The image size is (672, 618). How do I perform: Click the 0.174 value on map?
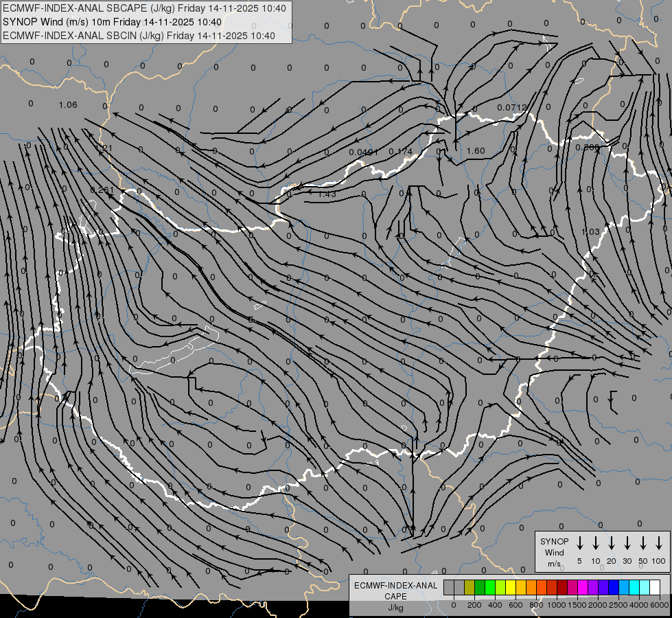click(401, 151)
